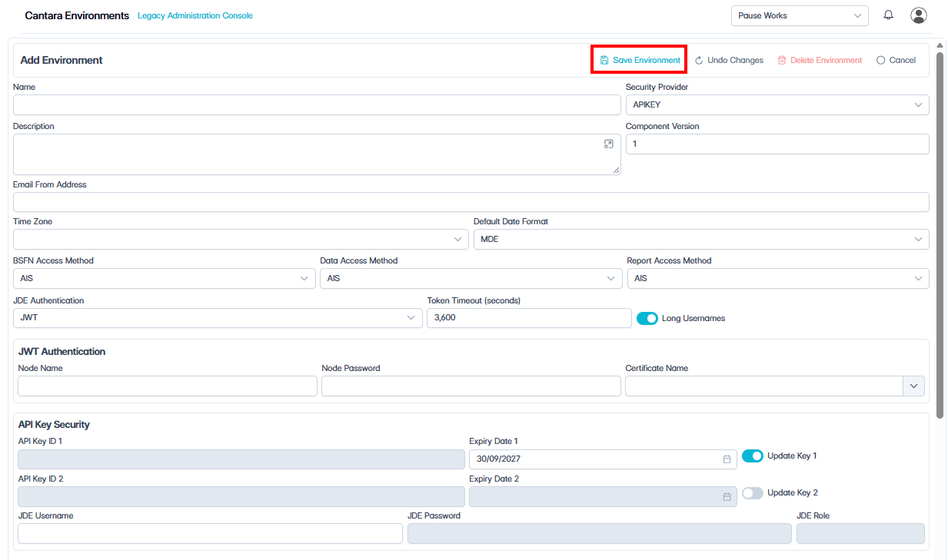This screenshot has width=948, height=560.
Task: Open the Pause Works dropdown
Action: [800, 15]
